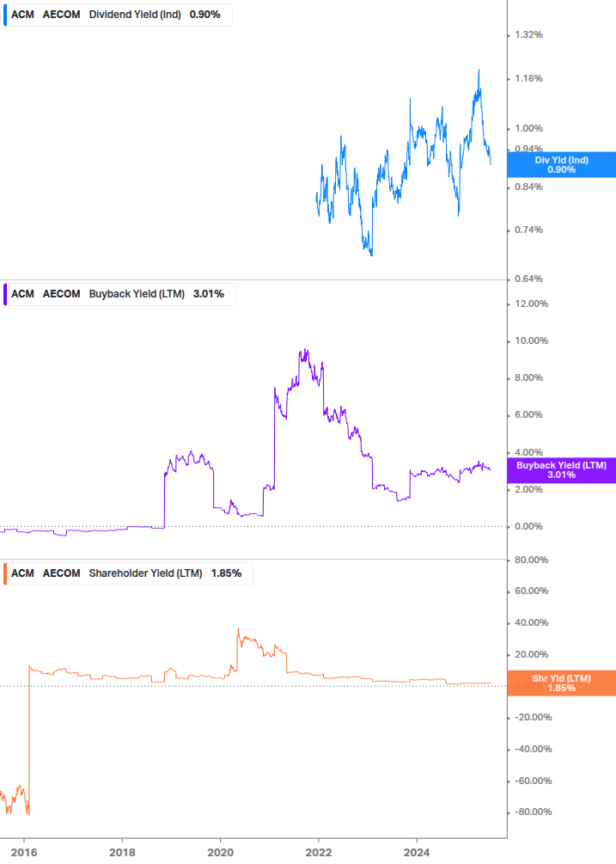Click the 40.00% tick on shareholder yield axis
This screenshot has width=616, height=864.
(x=531, y=622)
